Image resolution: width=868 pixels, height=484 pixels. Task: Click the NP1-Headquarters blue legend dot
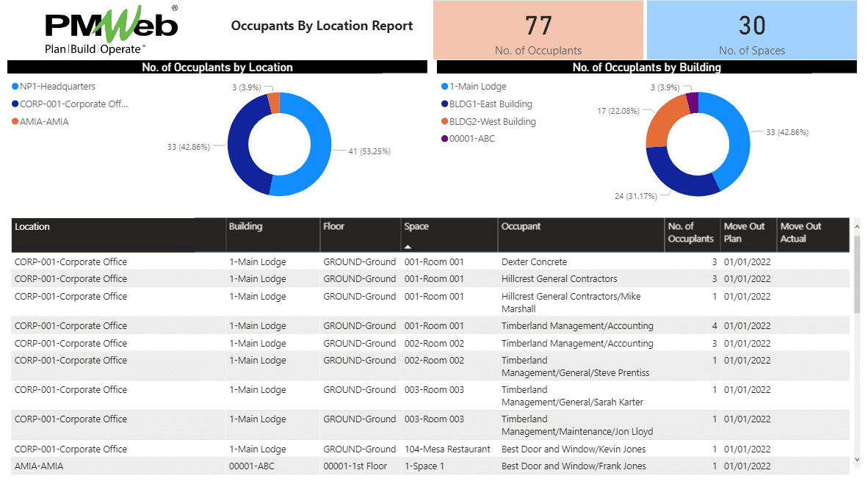15,87
